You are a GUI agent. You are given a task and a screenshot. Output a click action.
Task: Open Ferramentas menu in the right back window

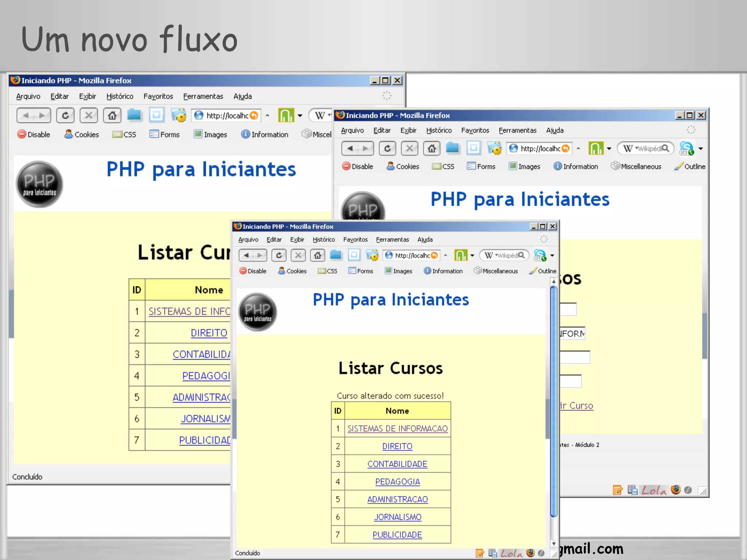(518, 130)
